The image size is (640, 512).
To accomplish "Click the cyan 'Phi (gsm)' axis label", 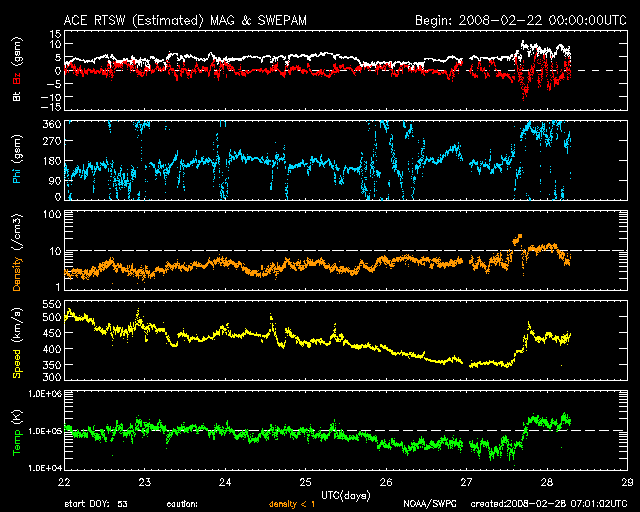I will pos(16,160).
